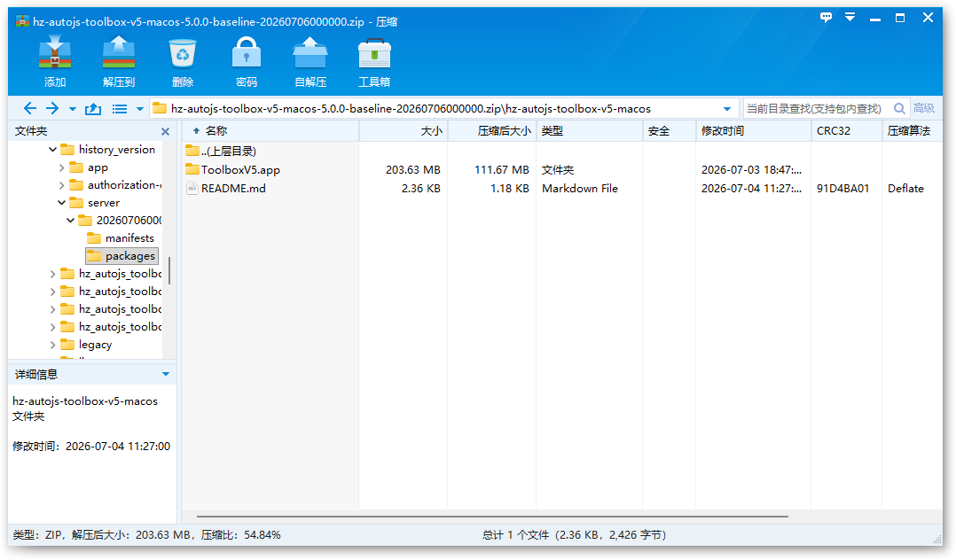The image size is (956, 560).
Task: Click the README.md file icon
Action: pyautogui.click(x=192, y=189)
